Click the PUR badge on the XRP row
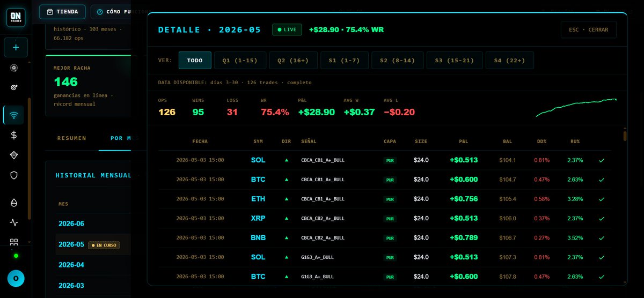Image resolution: width=644 pixels, height=298 pixels. [x=390, y=219]
